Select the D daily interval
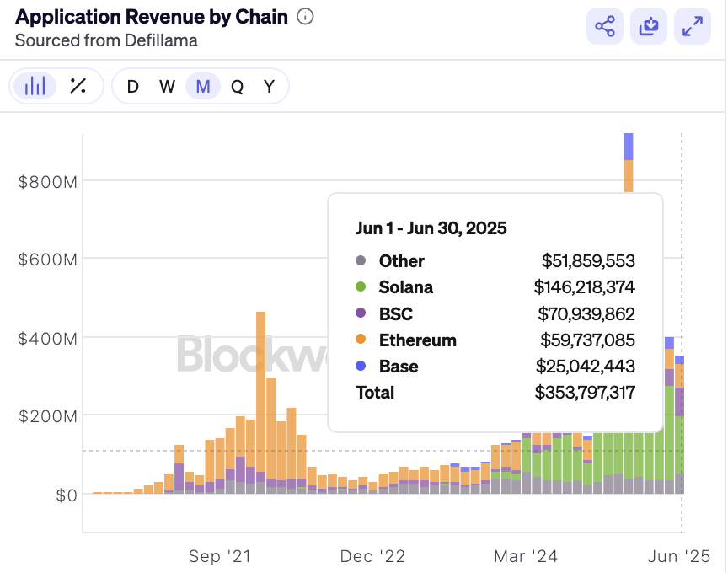Viewport: 728px width, 573px height. [x=133, y=86]
